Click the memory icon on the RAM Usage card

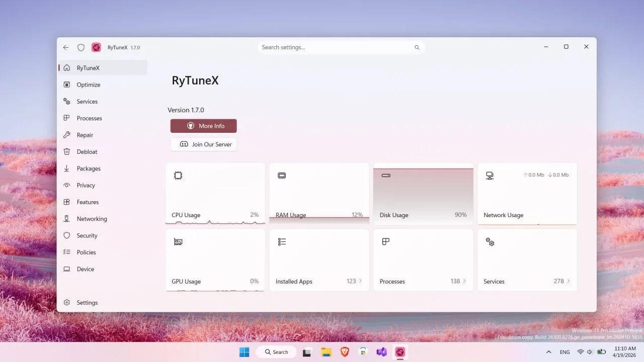(282, 175)
